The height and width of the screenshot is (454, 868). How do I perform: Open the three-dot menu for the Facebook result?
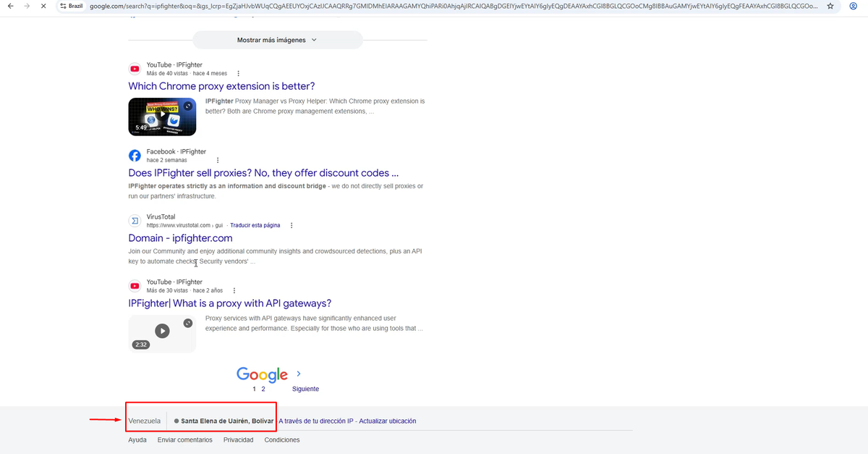(x=218, y=160)
